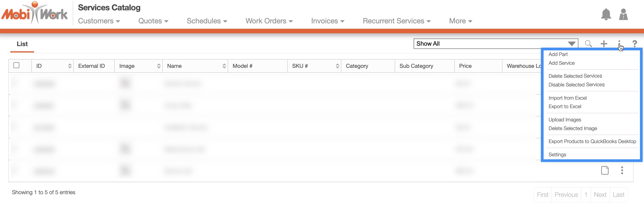Click the document icon in last row

click(x=605, y=170)
